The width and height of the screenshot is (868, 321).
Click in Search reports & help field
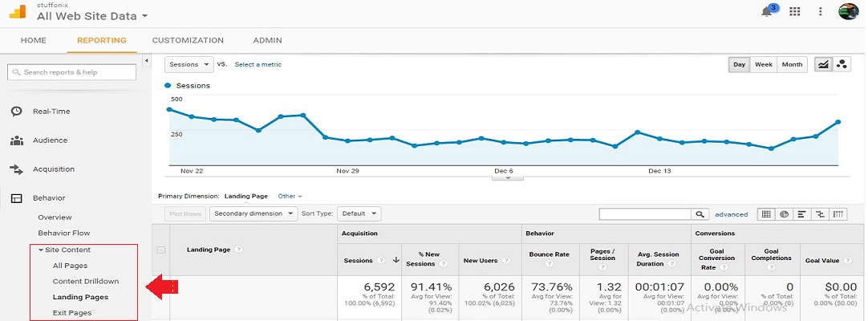71,72
